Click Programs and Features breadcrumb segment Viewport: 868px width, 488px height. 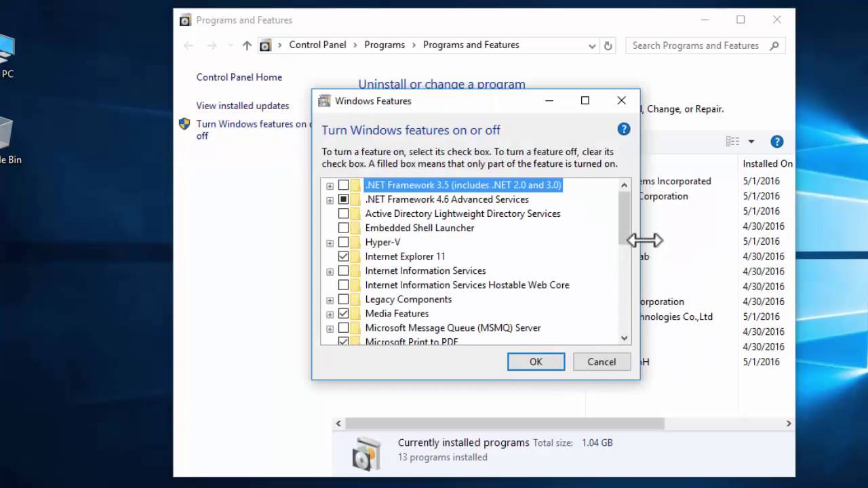(471, 45)
